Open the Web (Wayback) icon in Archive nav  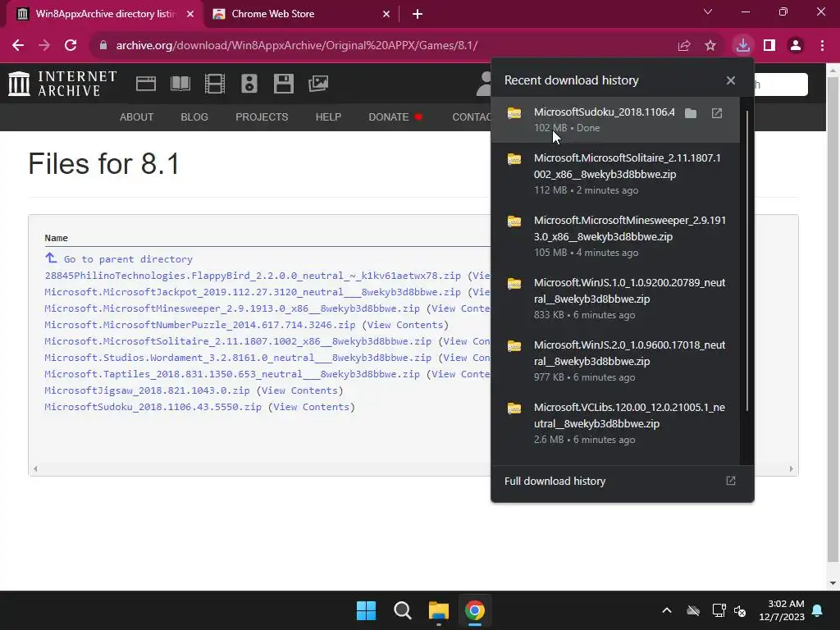[146, 84]
